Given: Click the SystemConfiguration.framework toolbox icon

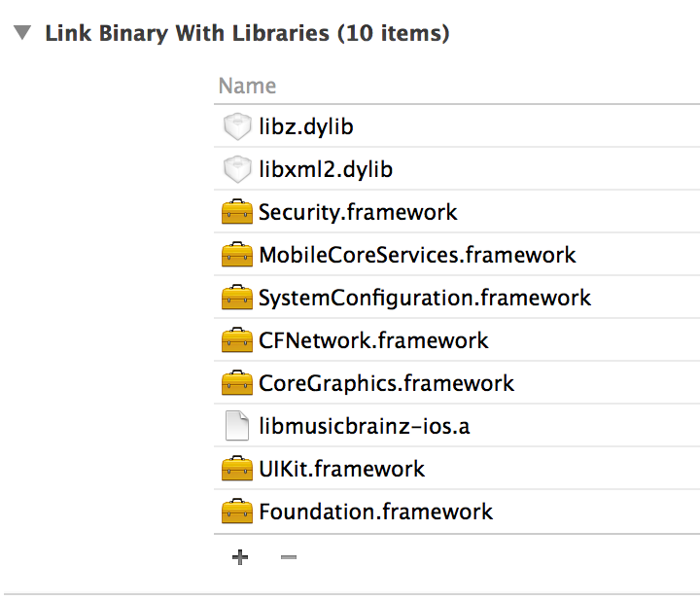Looking at the screenshot, I should 237,298.
